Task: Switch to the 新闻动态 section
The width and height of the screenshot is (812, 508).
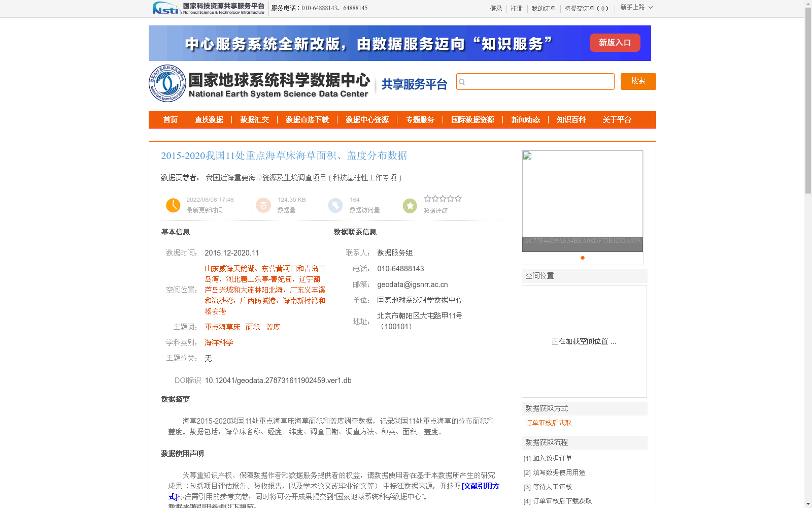Action: coord(526,120)
